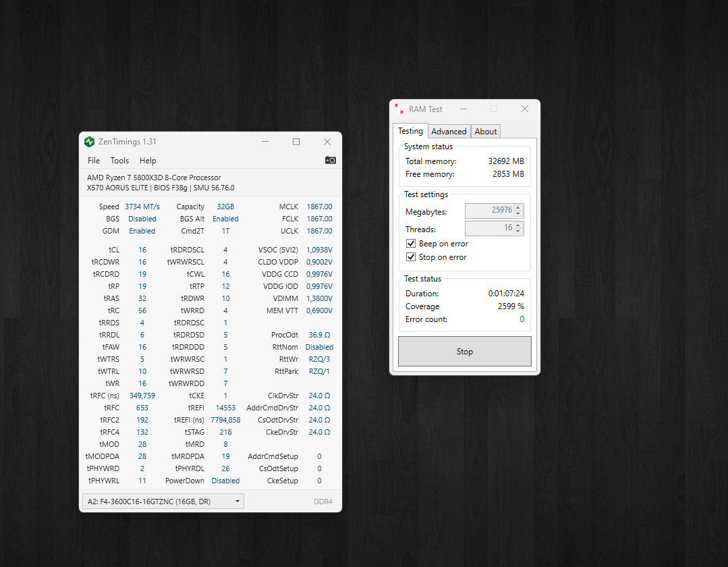Open the A2 memory module dropdown
This screenshot has width=728, height=567.
pyautogui.click(x=163, y=502)
